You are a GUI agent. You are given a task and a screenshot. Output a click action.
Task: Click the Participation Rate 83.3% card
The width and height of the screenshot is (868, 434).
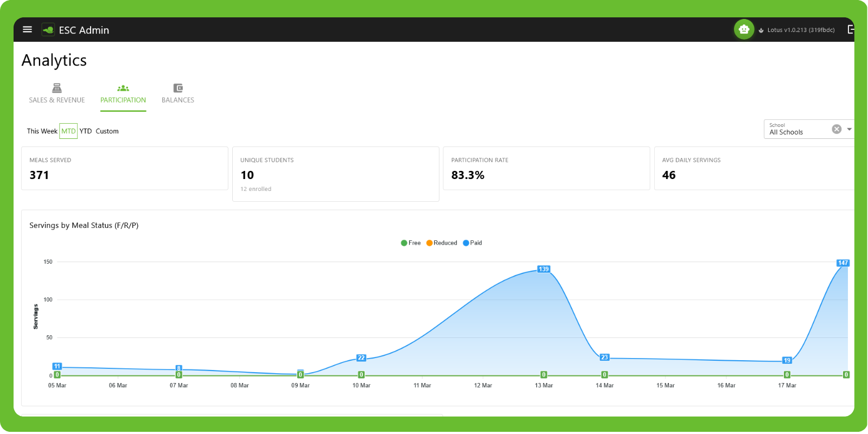point(546,168)
